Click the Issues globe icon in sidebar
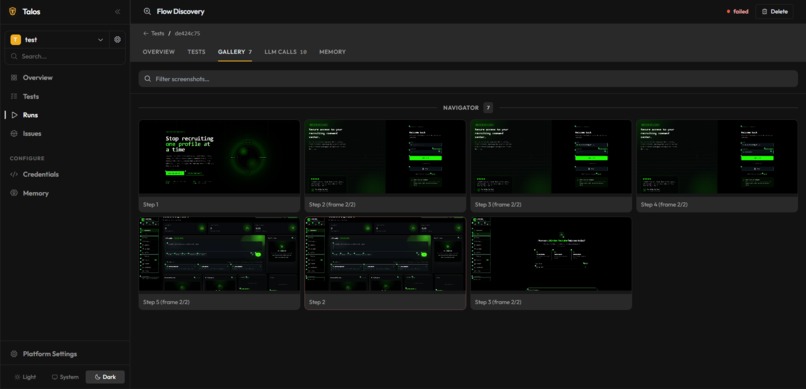 [x=14, y=134]
